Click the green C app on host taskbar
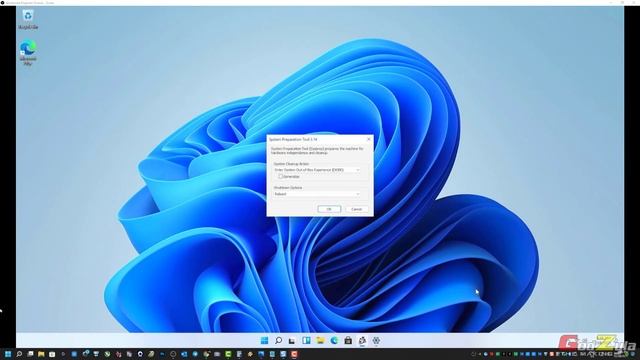640x360 pixels. 228,354
